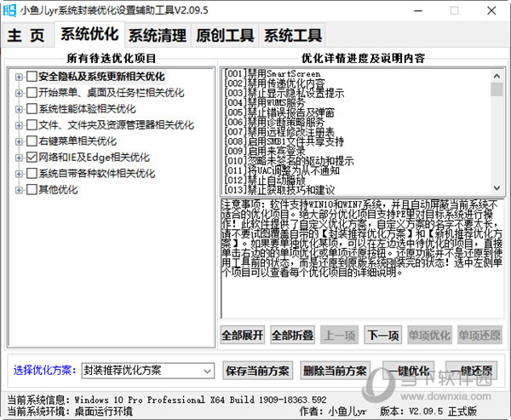Expand the 文件、文件夹及资源管理器相关优化 node

[19, 125]
